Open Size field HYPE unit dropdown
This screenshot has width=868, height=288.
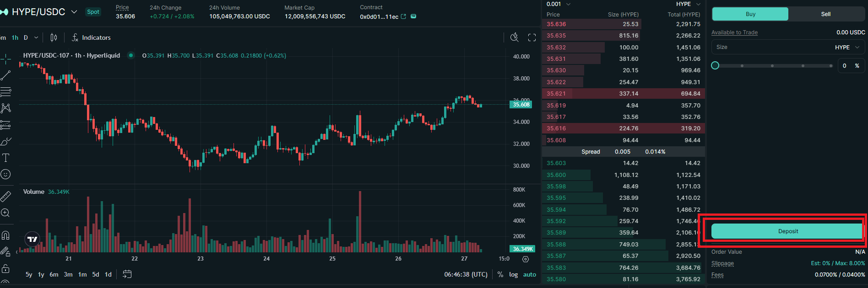click(848, 47)
